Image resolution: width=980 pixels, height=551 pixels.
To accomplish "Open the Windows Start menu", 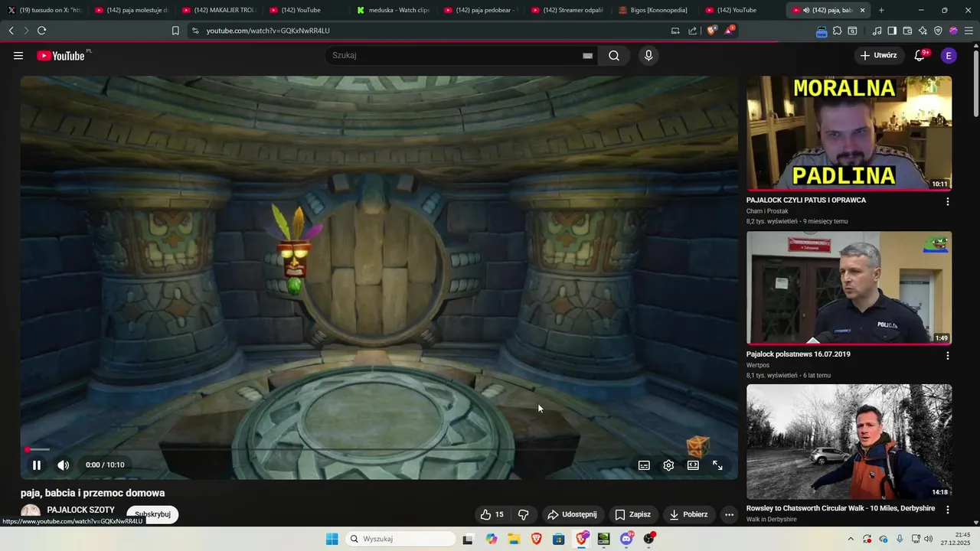I will (x=332, y=539).
